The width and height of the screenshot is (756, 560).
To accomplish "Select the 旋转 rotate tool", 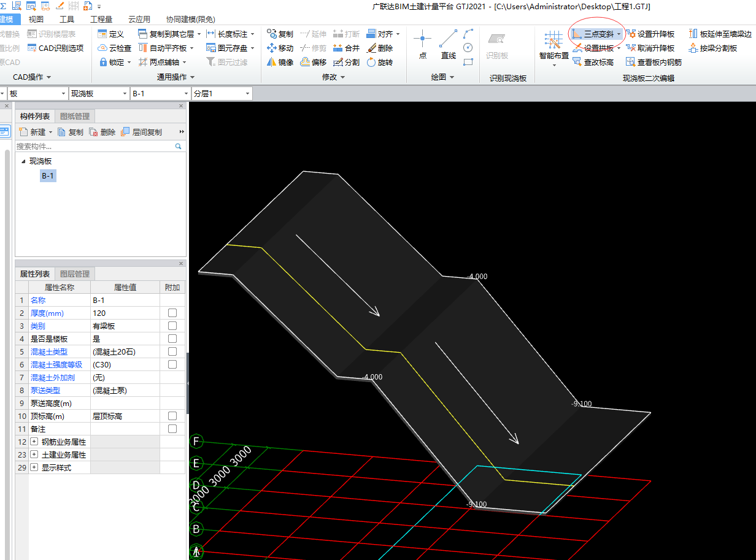I will click(x=379, y=62).
